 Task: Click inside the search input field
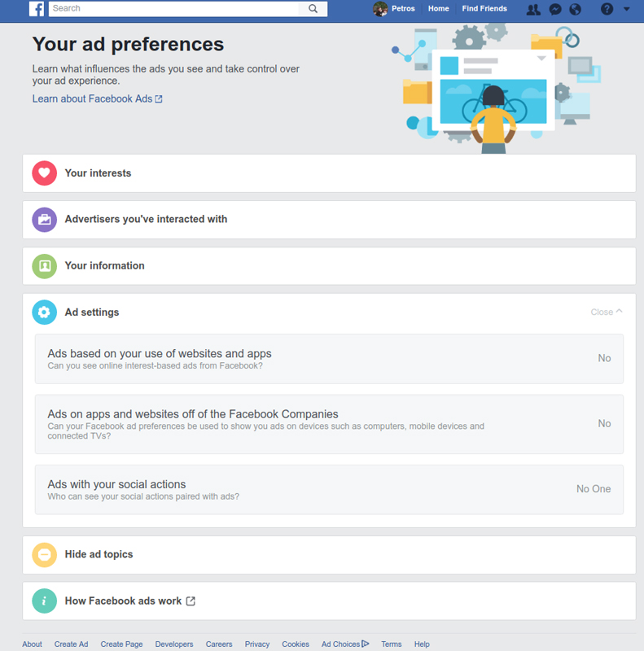click(x=163, y=8)
